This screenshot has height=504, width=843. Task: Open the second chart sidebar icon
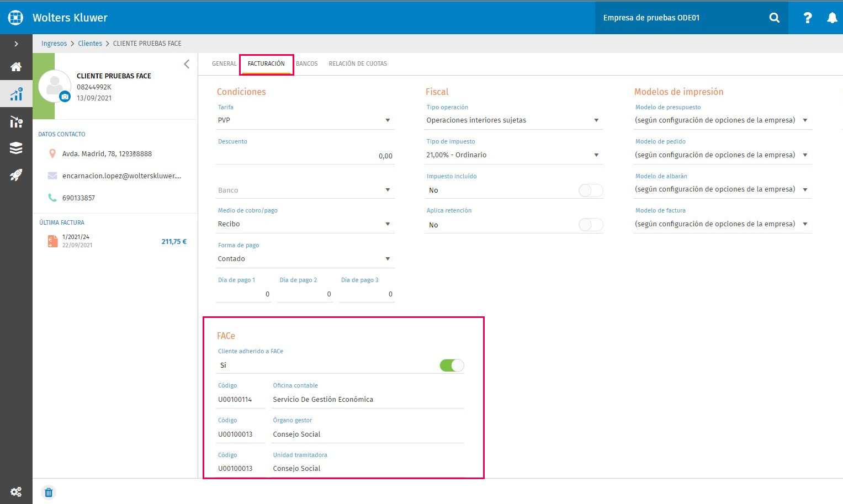pyautogui.click(x=16, y=121)
